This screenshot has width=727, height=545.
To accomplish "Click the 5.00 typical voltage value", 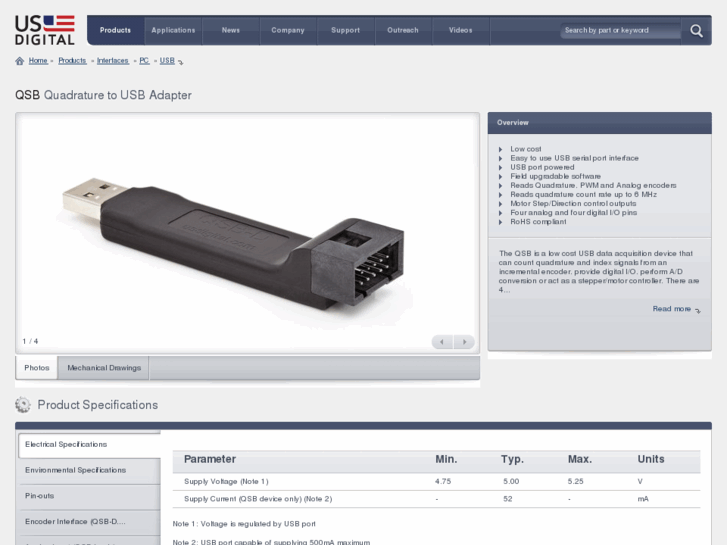I will pyautogui.click(x=511, y=482).
